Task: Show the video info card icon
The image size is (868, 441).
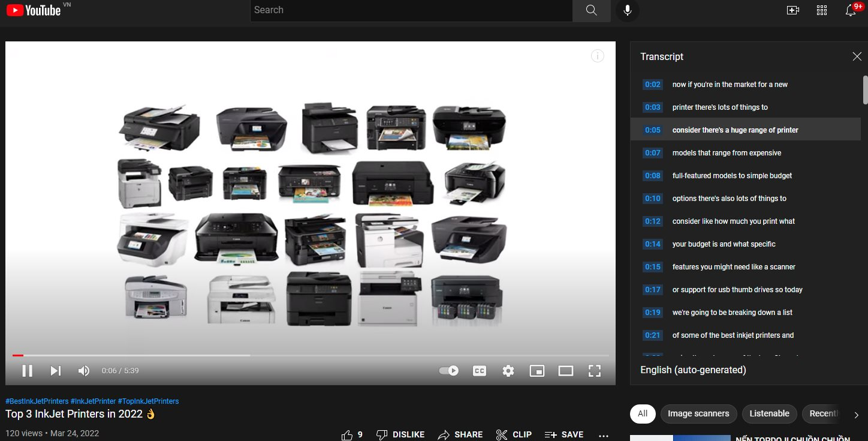Action: click(598, 56)
